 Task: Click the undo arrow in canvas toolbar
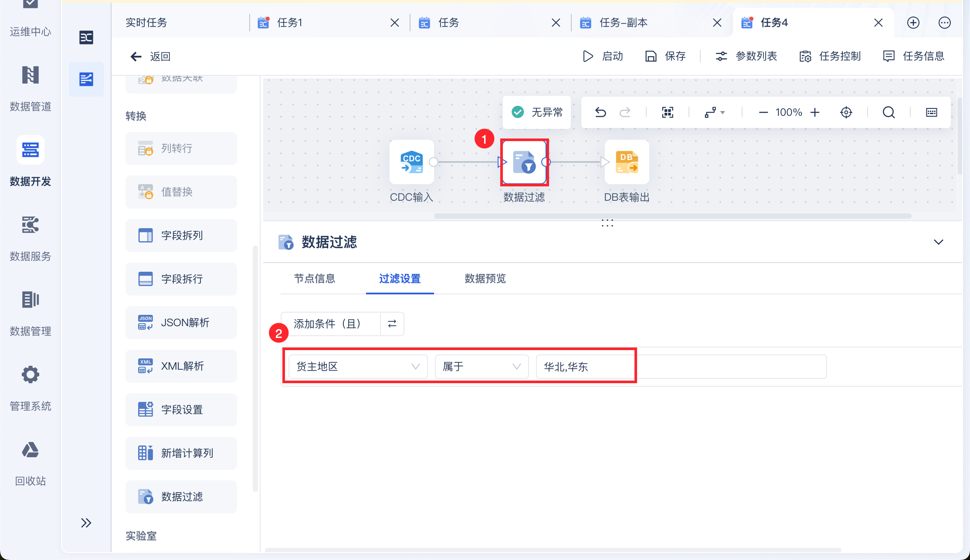600,112
